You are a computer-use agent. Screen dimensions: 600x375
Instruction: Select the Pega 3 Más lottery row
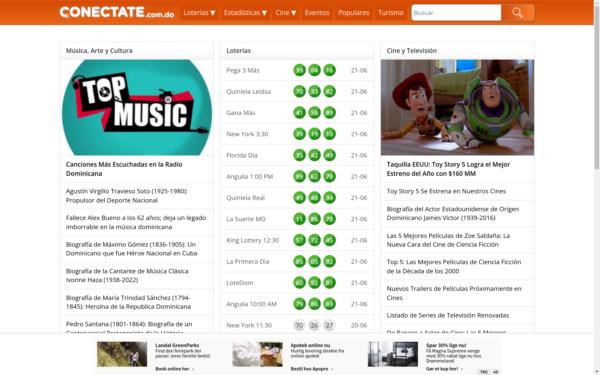tap(297, 70)
